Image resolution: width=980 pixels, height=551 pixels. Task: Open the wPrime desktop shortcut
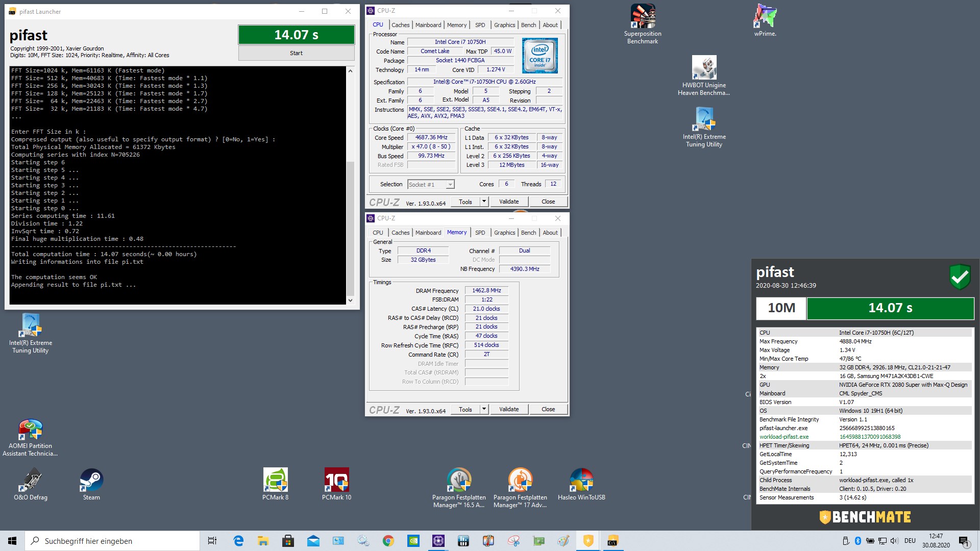pyautogui.click(x=765, y=20)
